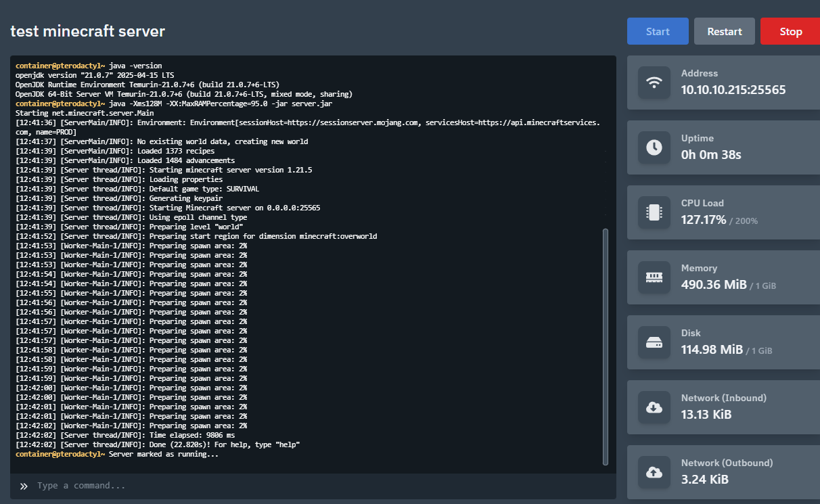Click the CPU Load 127.17% value
The image size is (820, 504).
pos(704,220)
